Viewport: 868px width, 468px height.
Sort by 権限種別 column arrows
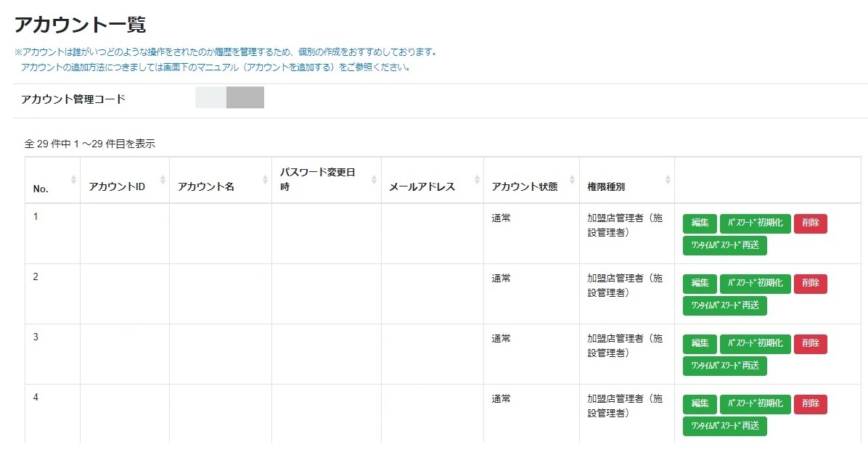[668, 180]
